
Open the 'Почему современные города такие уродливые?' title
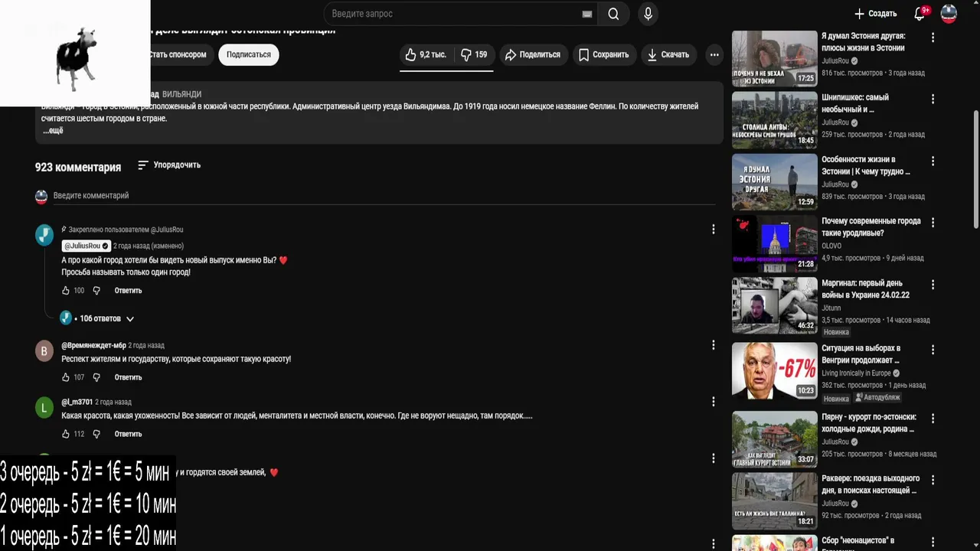point(871,227)
